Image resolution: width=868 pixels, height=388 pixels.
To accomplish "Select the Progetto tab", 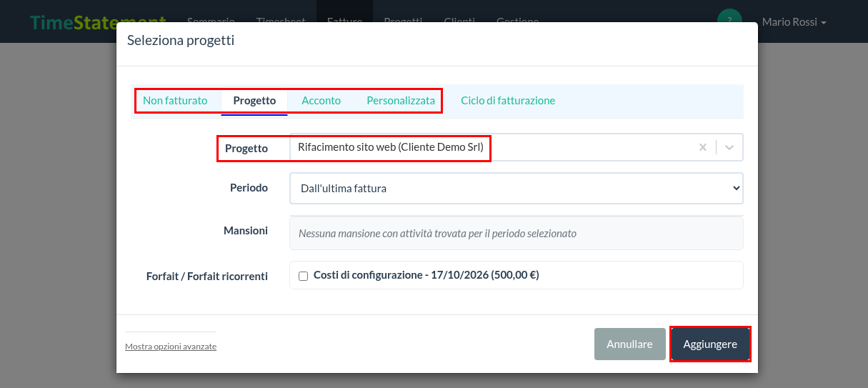I will pyautogui.click(x=254, y=101).
